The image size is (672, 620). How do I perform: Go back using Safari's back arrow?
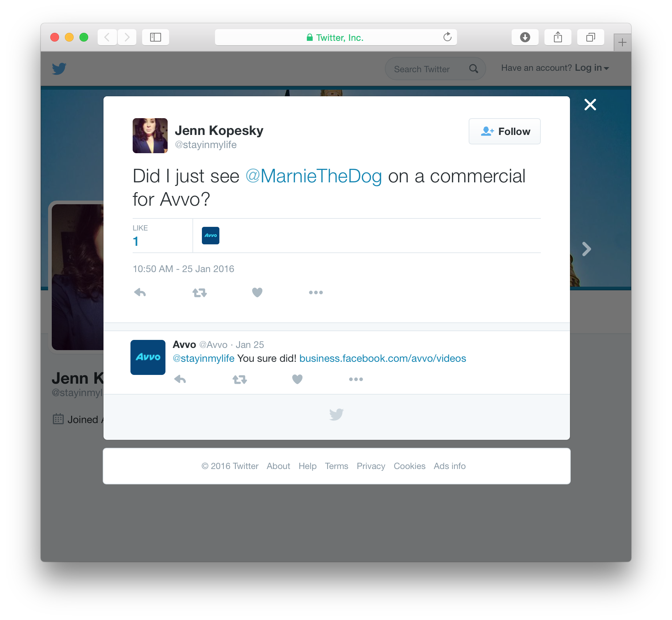pyautogui.click(x=107, y=37)
